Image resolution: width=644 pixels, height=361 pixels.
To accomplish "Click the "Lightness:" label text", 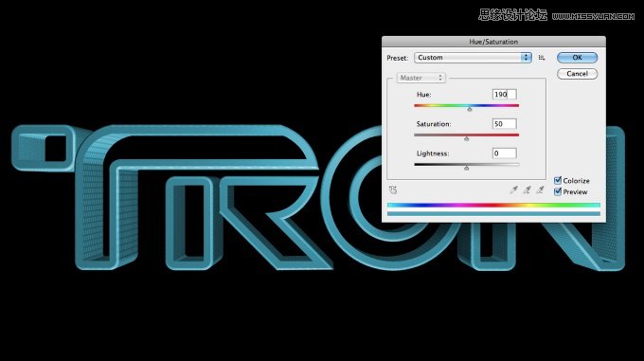I will point(433,153).
